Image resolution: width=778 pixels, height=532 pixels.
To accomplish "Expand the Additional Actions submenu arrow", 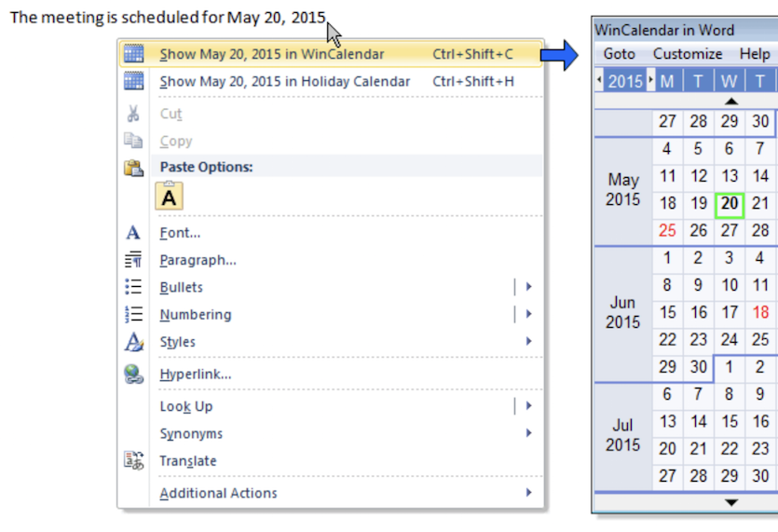I will point(529,493).
